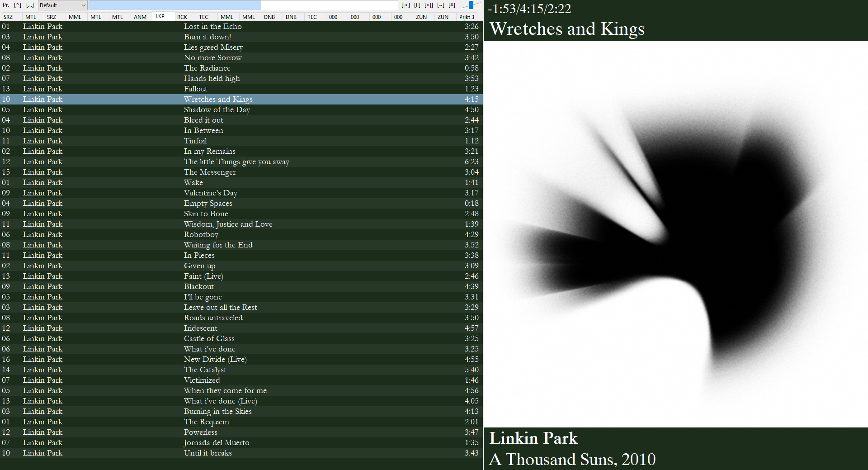The height and width of the screenshot is (470, 868).
Task: Select the track 'Lies greed Misery'
Action: tap(241, 47)
